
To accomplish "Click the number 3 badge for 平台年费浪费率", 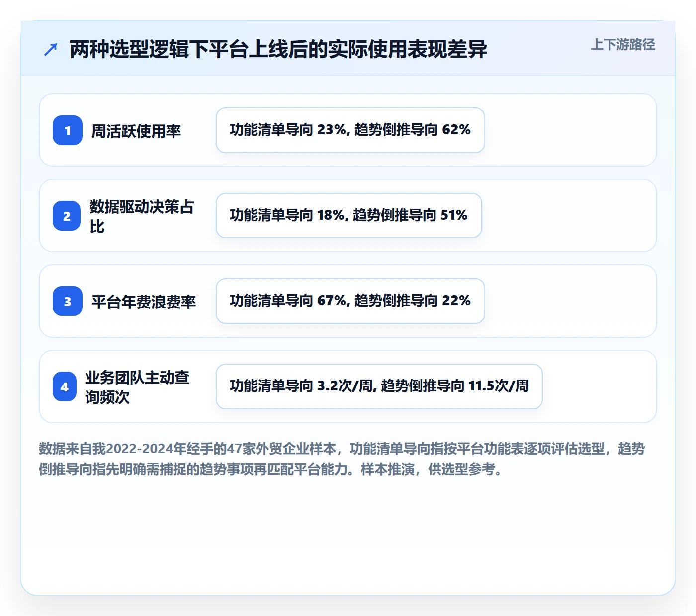I will (x=68, y=301).
